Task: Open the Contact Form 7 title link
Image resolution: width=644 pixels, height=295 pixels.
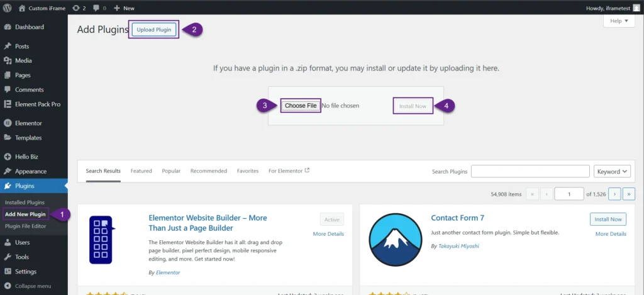Action: (x=458, y=218)
